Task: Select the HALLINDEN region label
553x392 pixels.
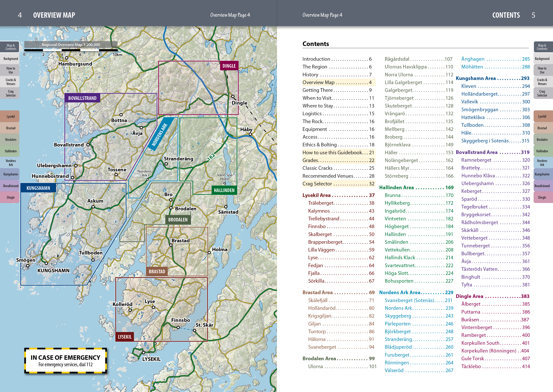Action: tap(224, 190)
